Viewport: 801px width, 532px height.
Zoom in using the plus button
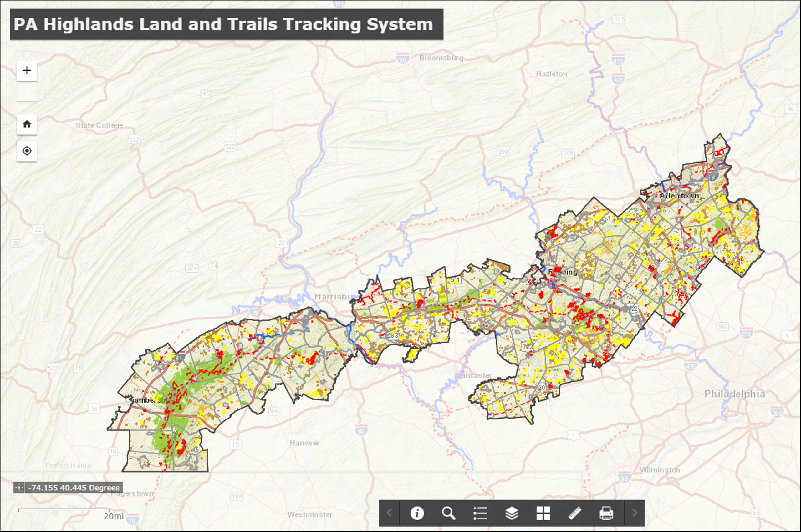point(27,70)
